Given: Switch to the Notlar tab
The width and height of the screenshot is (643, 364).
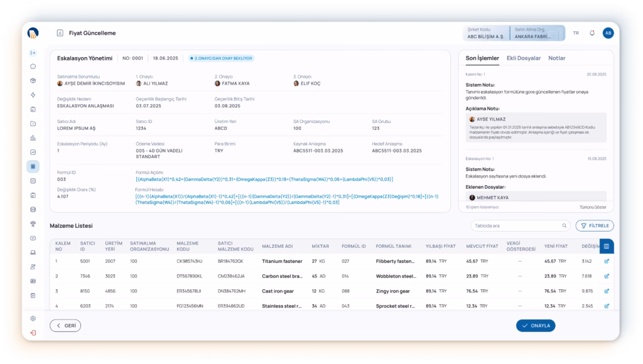Looking at the screenshot, I should [x=557, y=58].
